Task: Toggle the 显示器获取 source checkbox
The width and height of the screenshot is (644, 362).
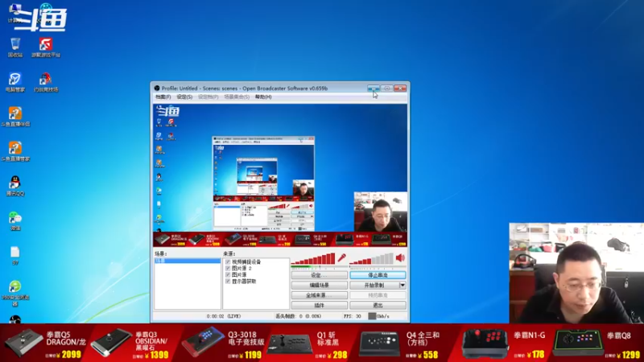Action: pyautogui.click(x=228, y=281)
